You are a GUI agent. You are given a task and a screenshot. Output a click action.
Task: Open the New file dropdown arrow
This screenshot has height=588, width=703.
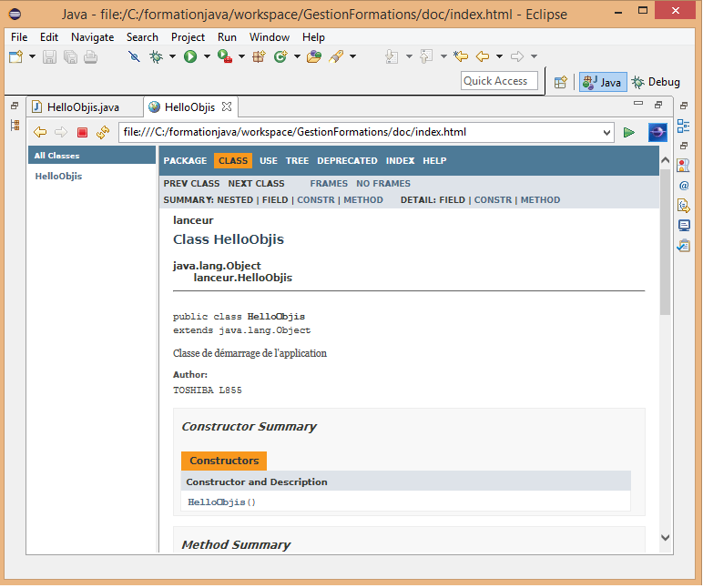pos(32,56)
